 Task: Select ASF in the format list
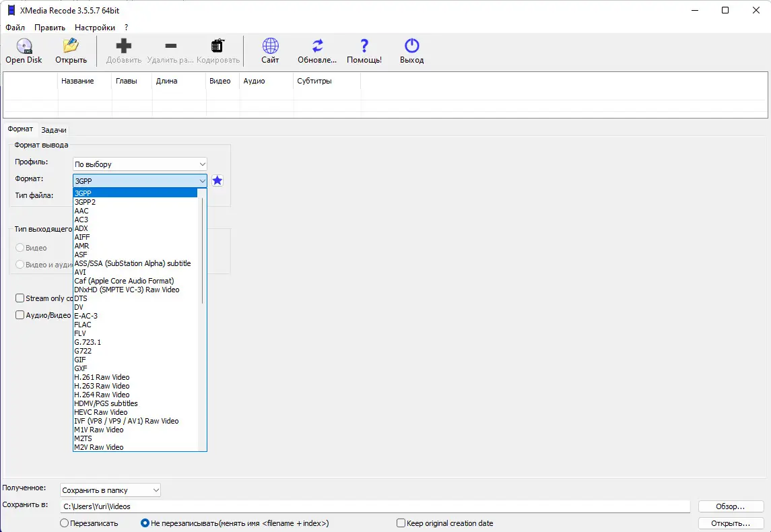pyautogui.click(x=135, y=255)
